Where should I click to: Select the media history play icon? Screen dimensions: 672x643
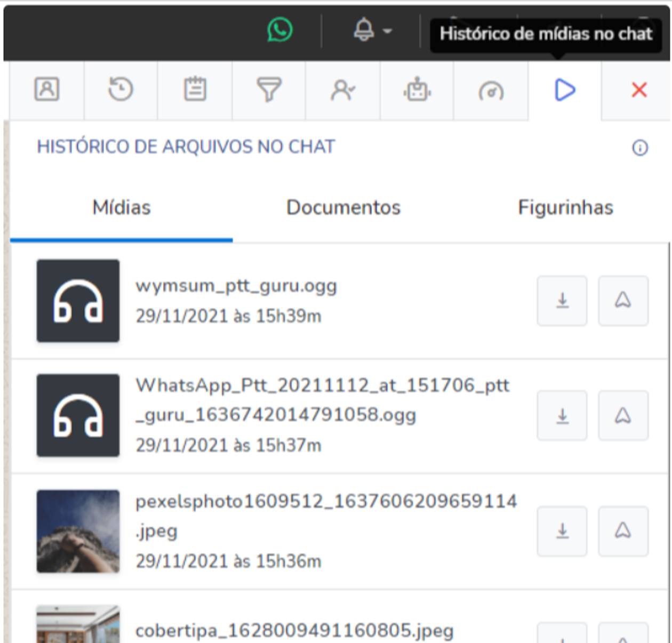565,90
